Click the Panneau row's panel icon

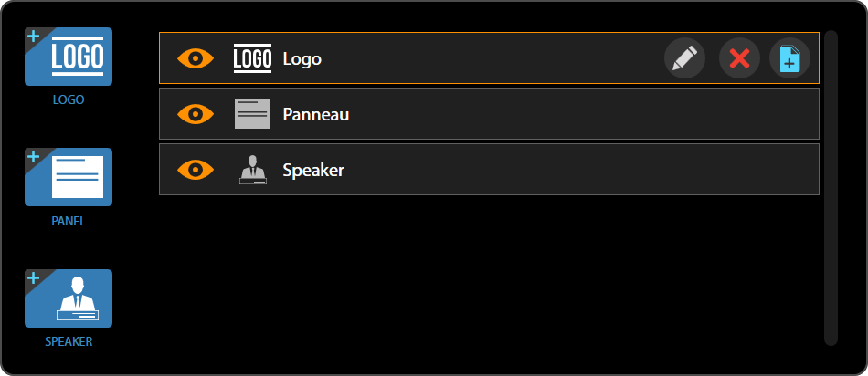click(x=252, y=114)
